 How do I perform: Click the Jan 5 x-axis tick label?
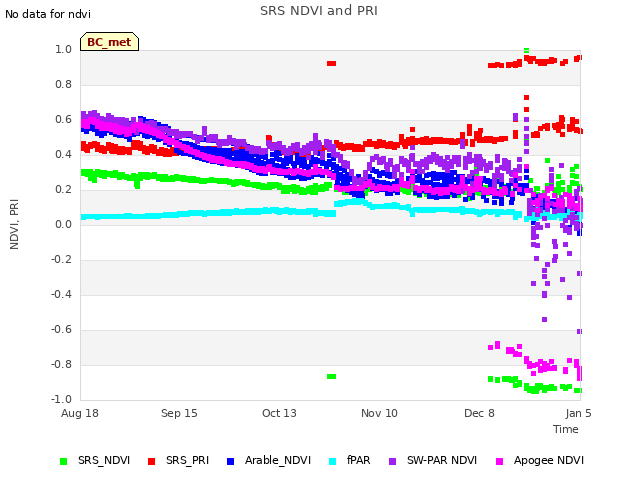pyautogui.click(x=578, y=413)
